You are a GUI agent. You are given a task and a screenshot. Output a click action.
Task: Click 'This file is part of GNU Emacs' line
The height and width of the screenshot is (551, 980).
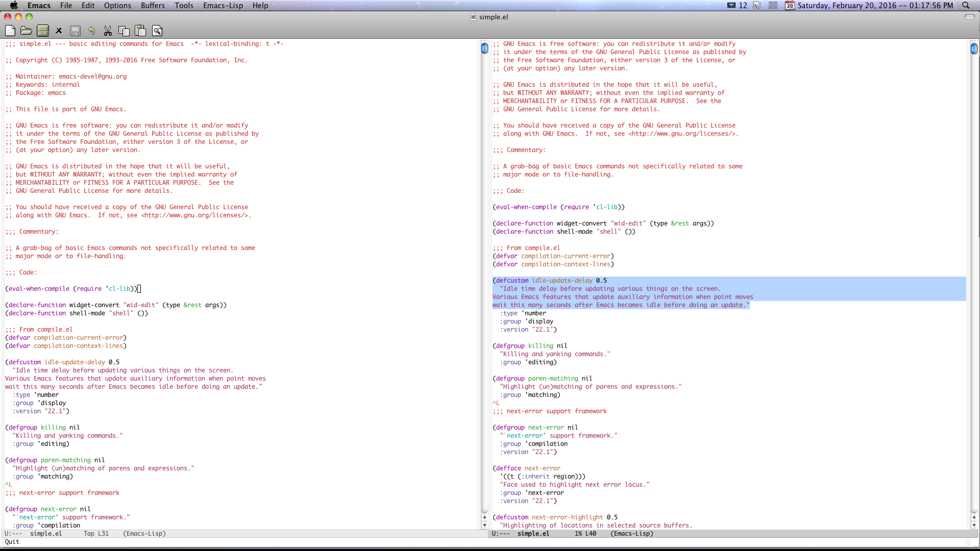coord(65,109)
